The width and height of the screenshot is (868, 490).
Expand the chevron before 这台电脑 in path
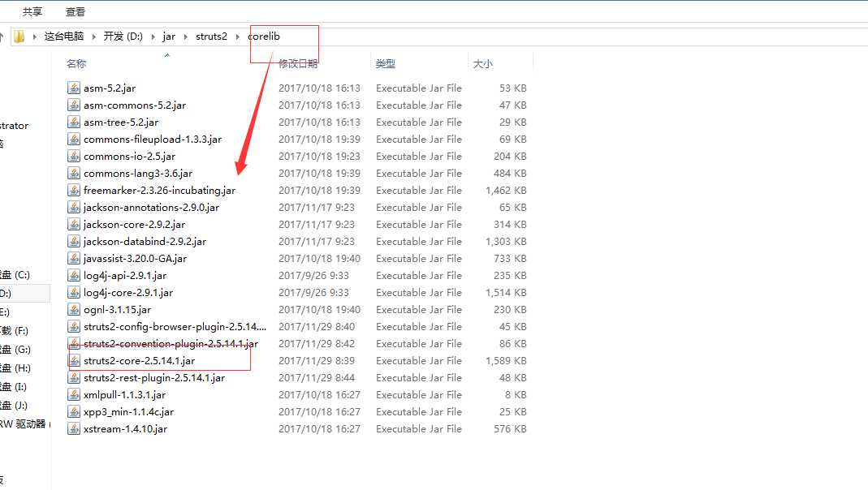point(34,37)
